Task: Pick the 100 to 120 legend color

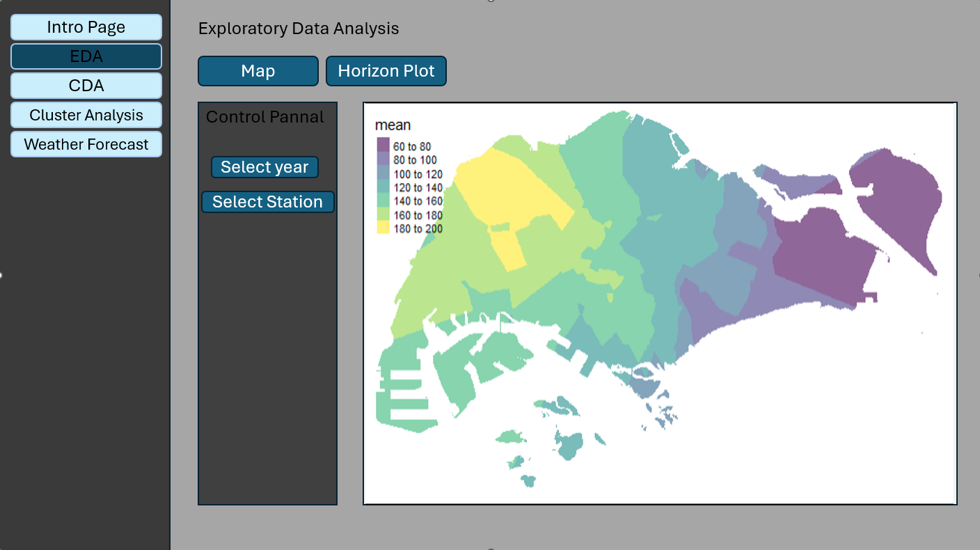Action: (383, 173)
